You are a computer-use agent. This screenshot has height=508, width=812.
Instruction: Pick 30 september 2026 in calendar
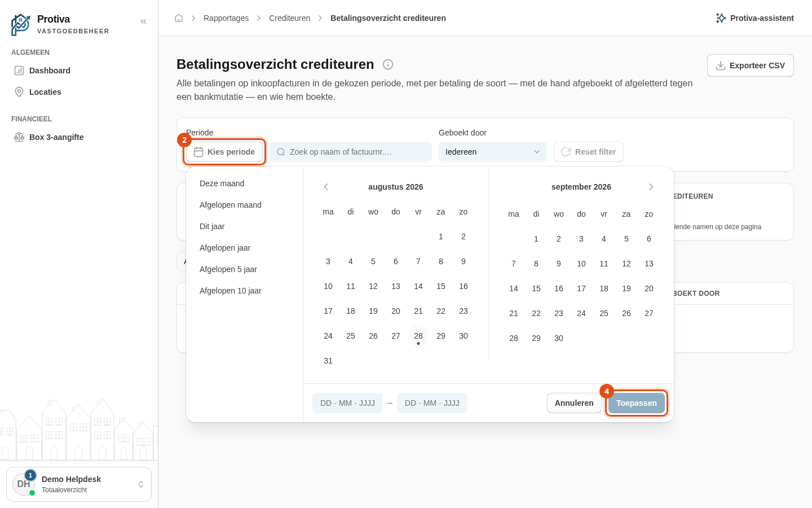pos(559,338)
